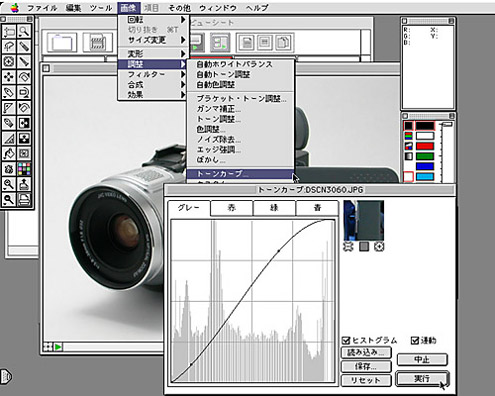
Task: Click the printer icon in toolbox
Action: 24,200
